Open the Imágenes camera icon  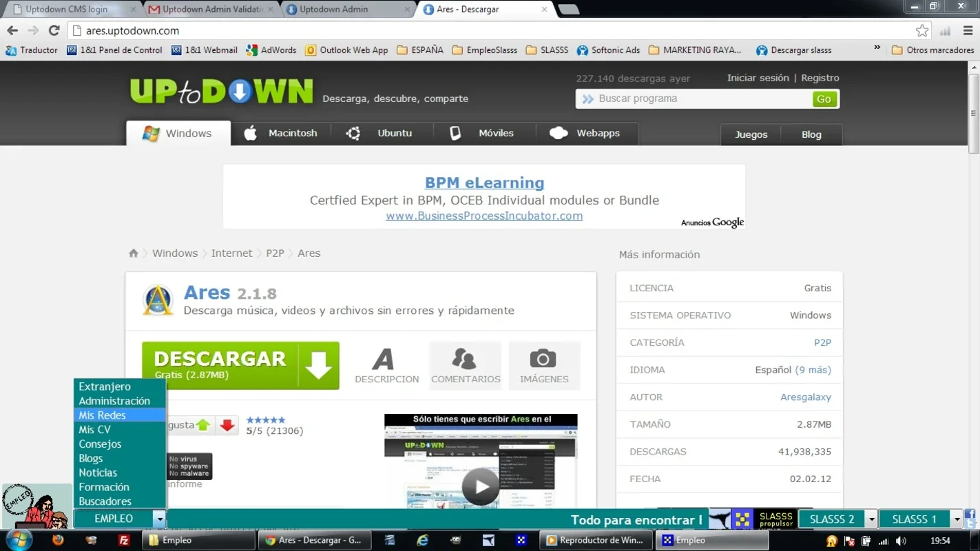pos(544,366)
